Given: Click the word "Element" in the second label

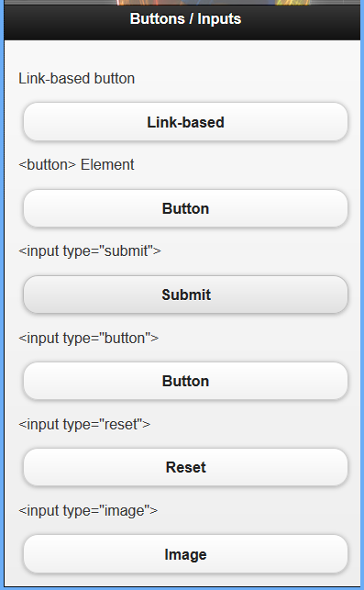Looking at the screenshot, I should click(107, 165).
